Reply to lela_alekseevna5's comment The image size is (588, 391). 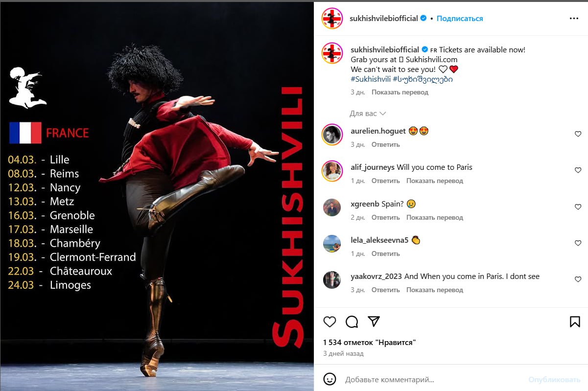click(x=386, y=253)
